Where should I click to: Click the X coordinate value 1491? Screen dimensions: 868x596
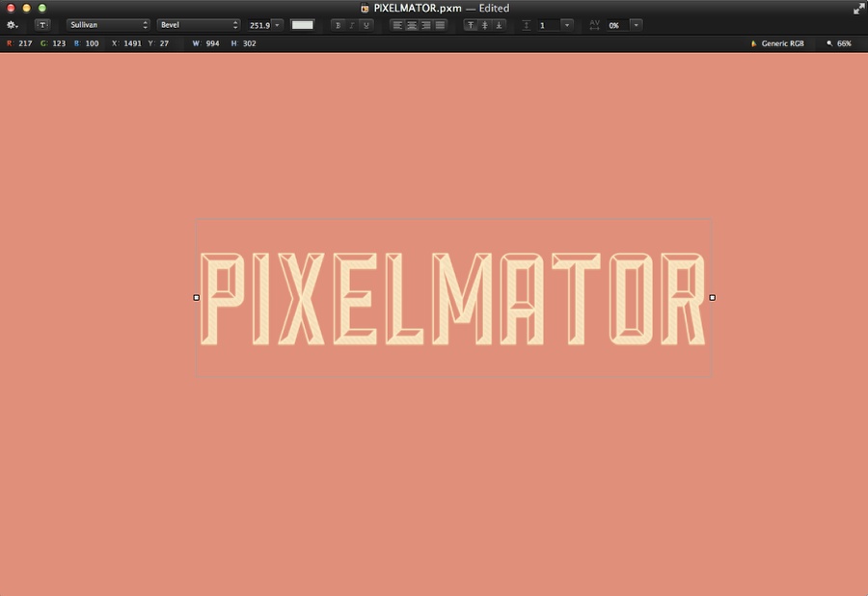pyautogui.click(x=132, y=43)
